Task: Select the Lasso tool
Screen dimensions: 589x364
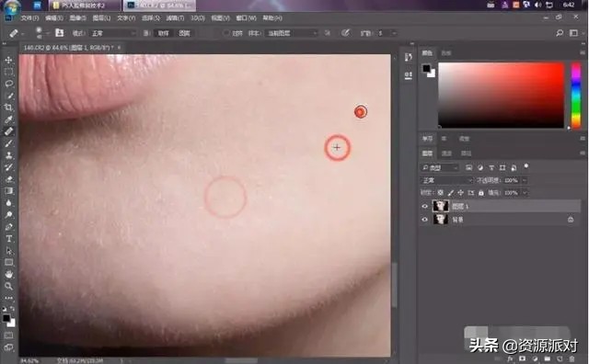Action: pos(8,84)
